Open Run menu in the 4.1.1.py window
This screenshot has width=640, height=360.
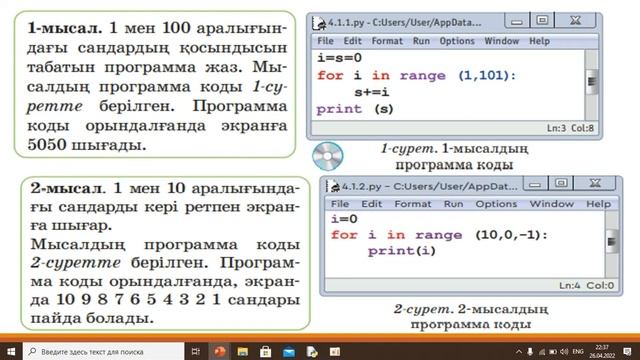coord(421,41)
